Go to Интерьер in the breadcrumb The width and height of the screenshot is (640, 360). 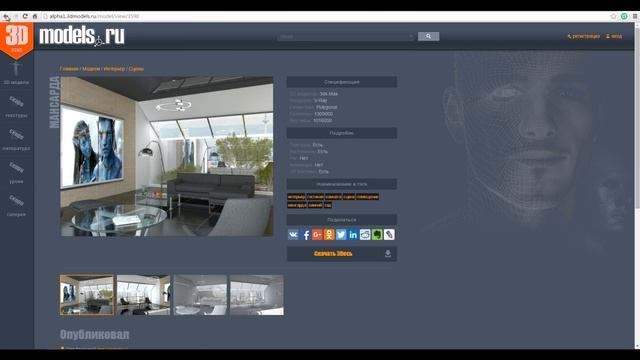[114, 69]
